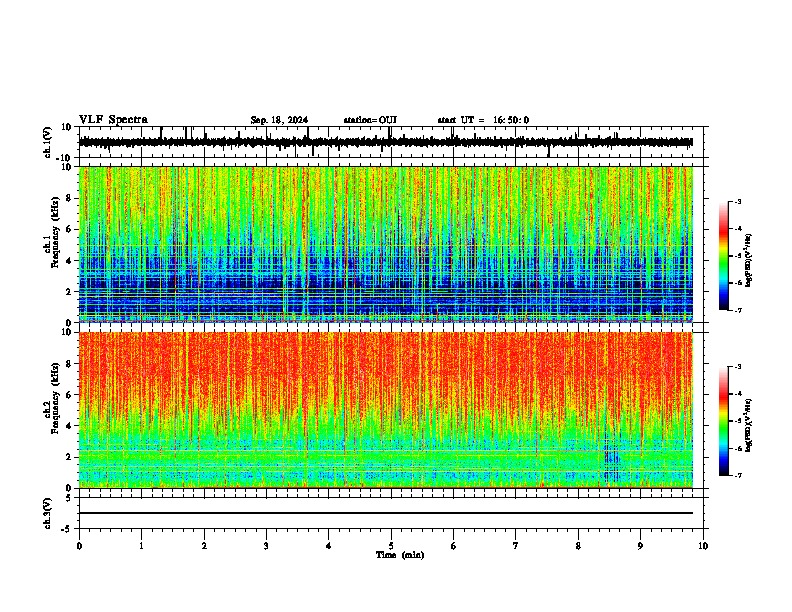Click time axis tick label "3"
The width and height of the screenshot is (792, 612).
266,546
